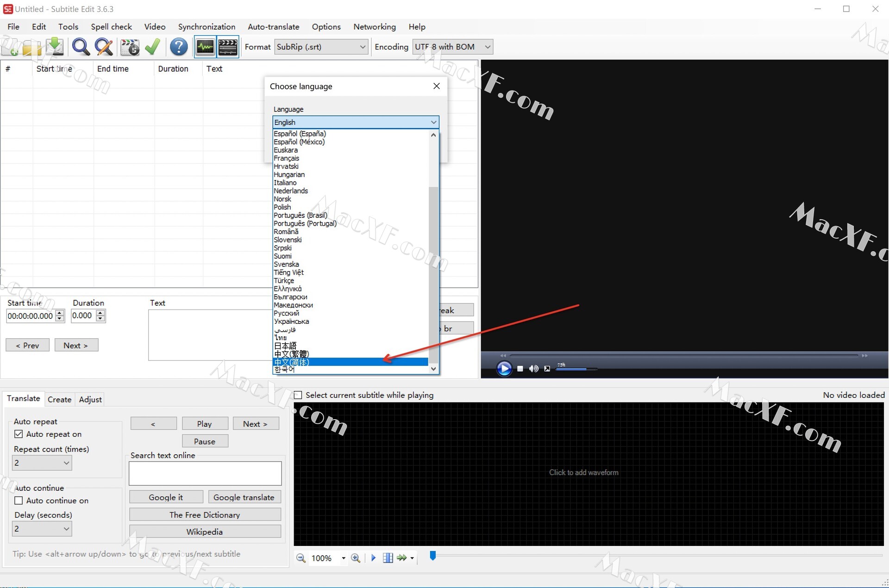Click the Save subtitle download icon

pyautogui.click(x=55, y=46)
